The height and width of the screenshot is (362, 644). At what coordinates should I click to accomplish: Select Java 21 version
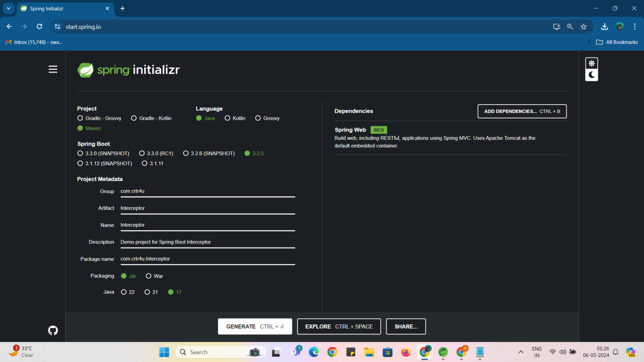click(x=147, y=292)
